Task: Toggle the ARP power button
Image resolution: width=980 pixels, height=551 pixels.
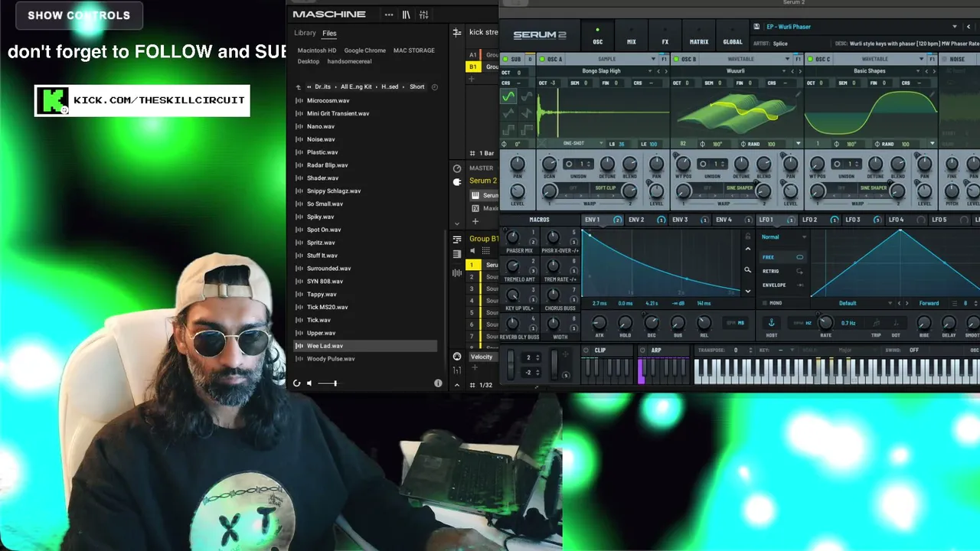Action: coord(643,350)
